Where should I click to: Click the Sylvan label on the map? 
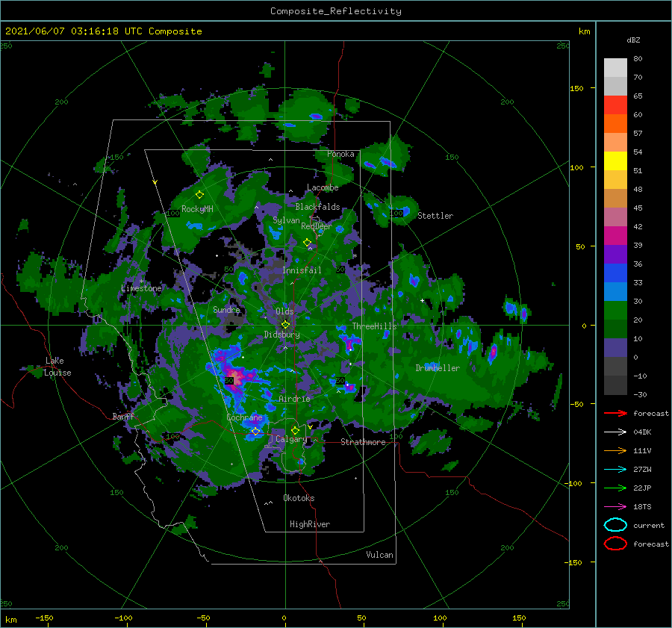pyautogui.click(x=286, y=220)
